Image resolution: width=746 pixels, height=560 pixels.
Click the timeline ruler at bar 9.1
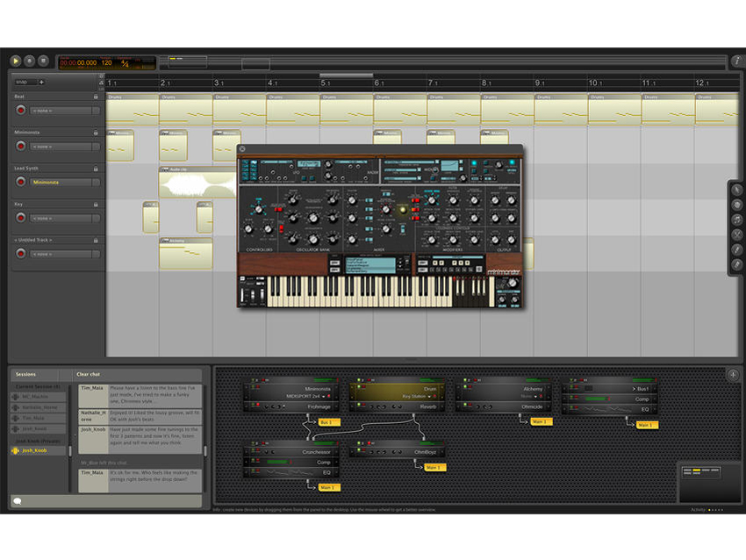pos(540,83)
